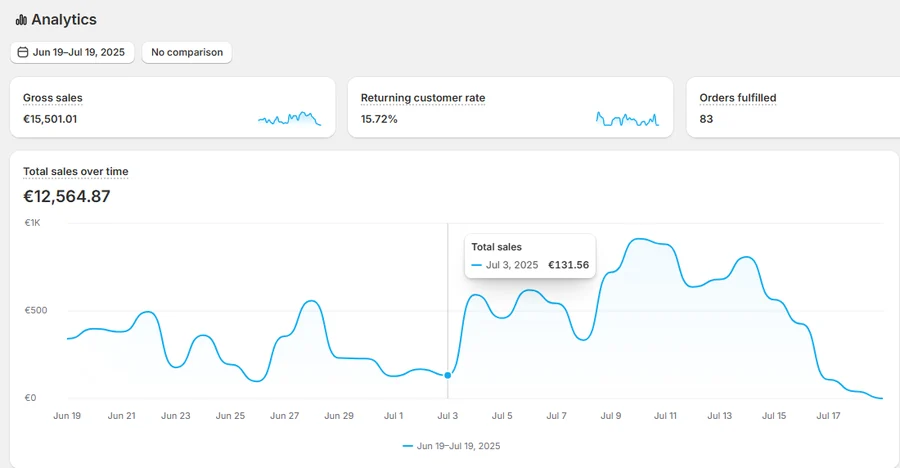
Task: Select the €15,501.01 gross sales value
Action: 50,119
